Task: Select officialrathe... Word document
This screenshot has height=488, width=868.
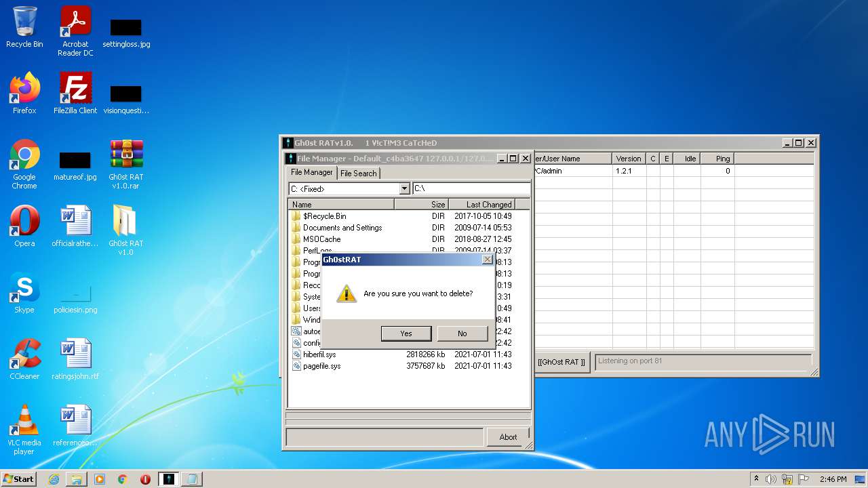Action: [75, 226]
